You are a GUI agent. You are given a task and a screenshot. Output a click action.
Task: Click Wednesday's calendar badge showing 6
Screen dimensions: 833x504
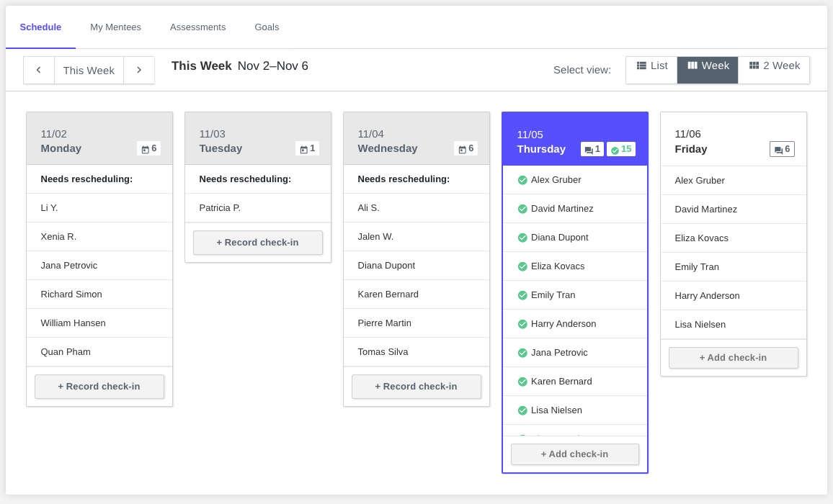pyautogui.click(x=465, y=148)
